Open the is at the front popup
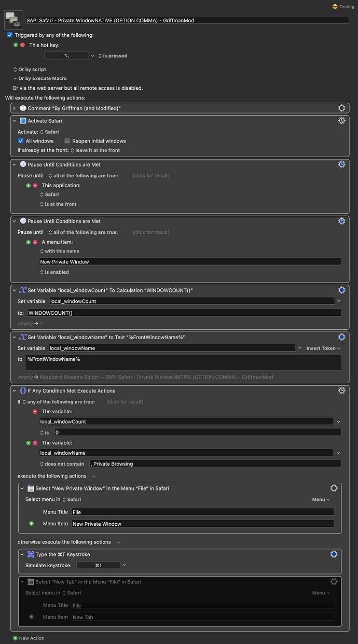The height and width of the screenshot is (644, 358). tap(58, 204)
